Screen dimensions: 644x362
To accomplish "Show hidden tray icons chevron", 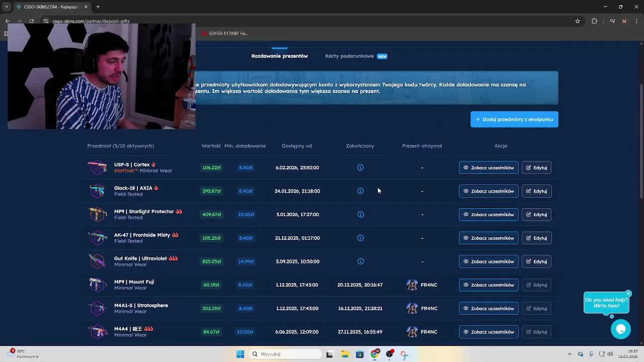I will (570, 354).
